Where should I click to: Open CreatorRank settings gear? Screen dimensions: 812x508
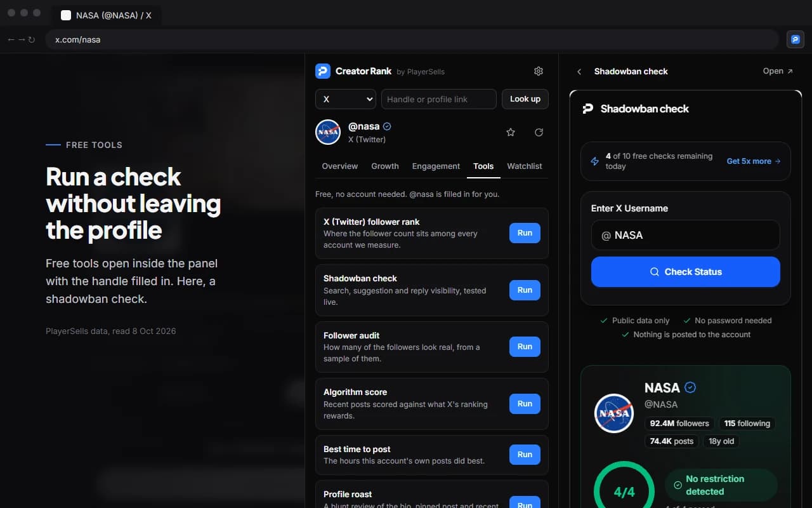(539, 71)
